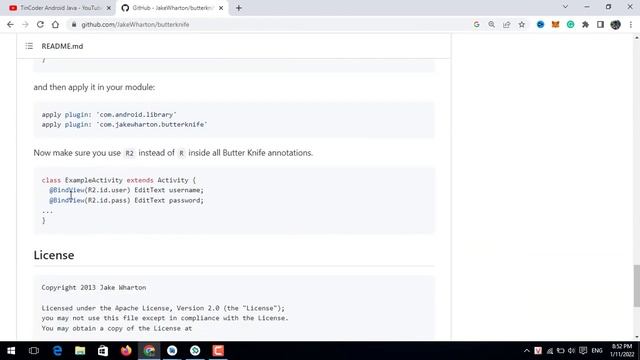
Task: Close the YouTube tab
Action: 109,8
